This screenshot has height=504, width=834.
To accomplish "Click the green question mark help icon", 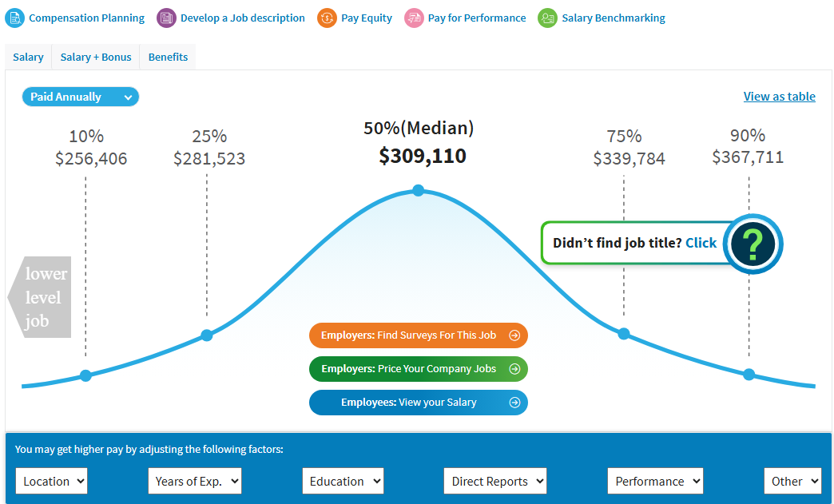I will (x=753, y=244).
